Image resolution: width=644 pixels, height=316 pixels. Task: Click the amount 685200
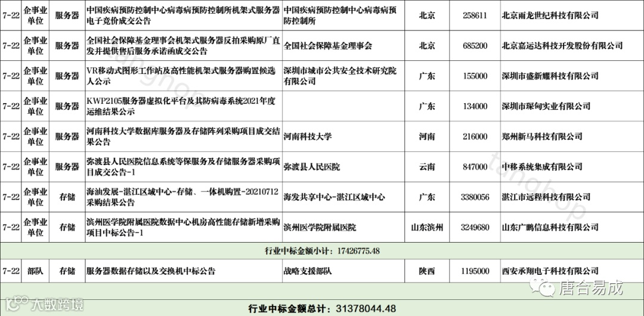click(x=475, y=46)
